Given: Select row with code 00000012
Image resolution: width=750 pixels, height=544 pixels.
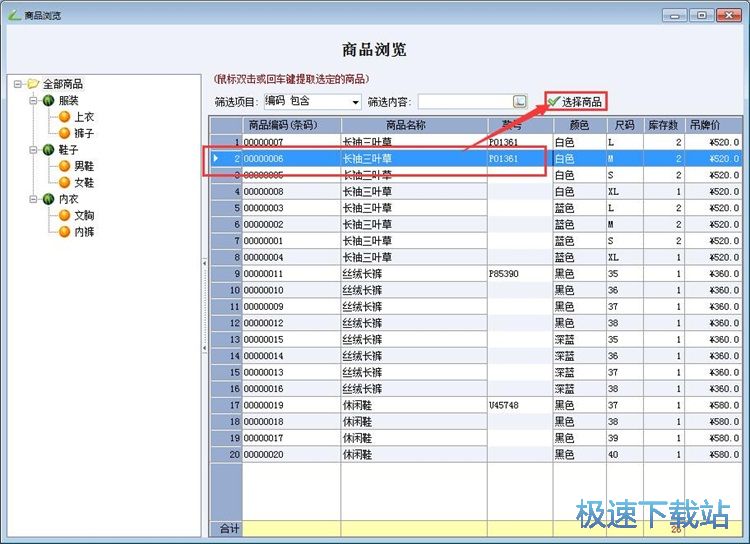Looking at the screenshot, I should click(x=476, y=323).
